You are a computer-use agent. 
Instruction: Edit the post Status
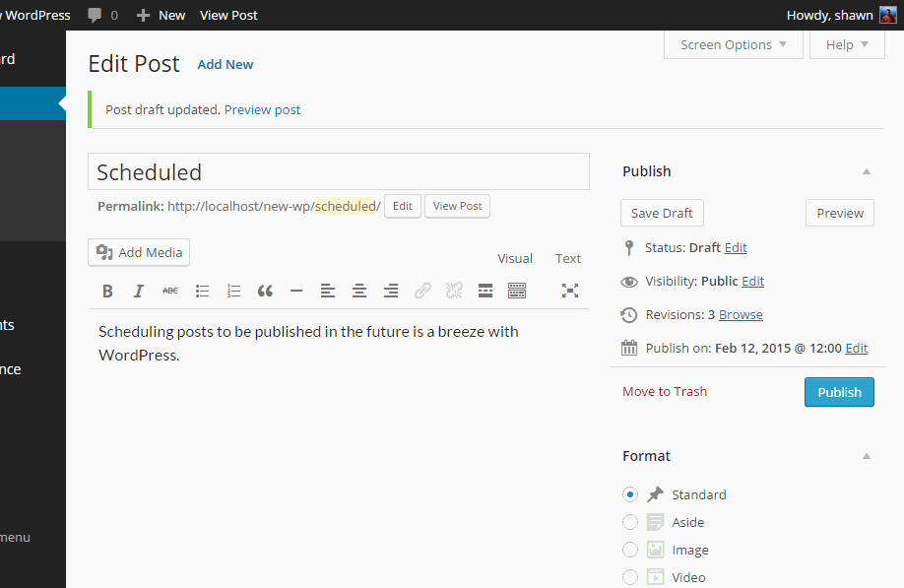[736, 248]
